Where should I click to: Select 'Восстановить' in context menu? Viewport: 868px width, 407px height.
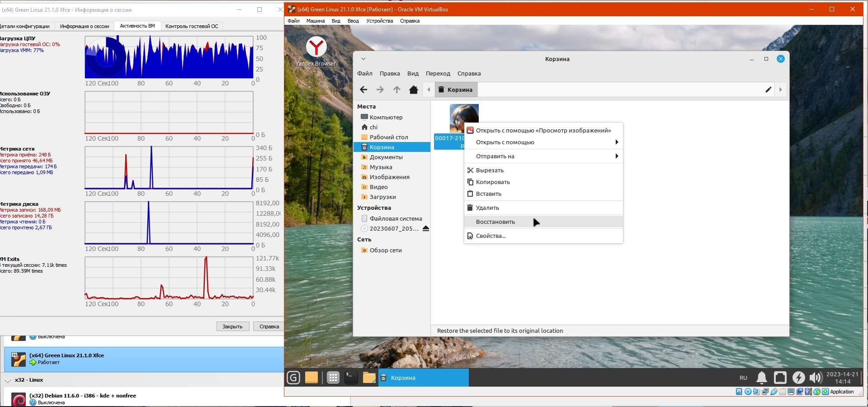tap(495, 222)
